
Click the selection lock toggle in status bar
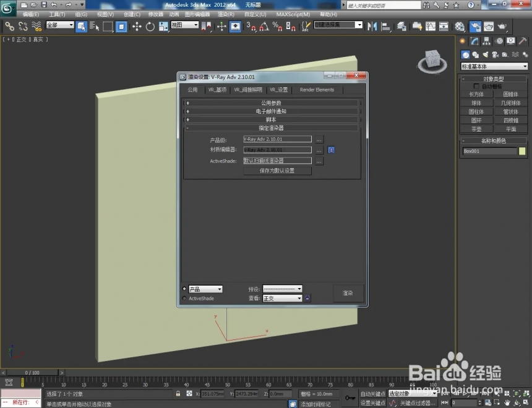pyautogui.click(x=178, y=393)
